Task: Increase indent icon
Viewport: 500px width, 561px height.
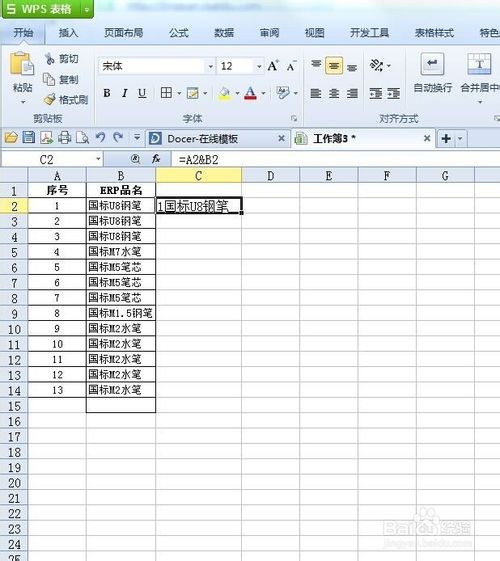Action: 393,93
